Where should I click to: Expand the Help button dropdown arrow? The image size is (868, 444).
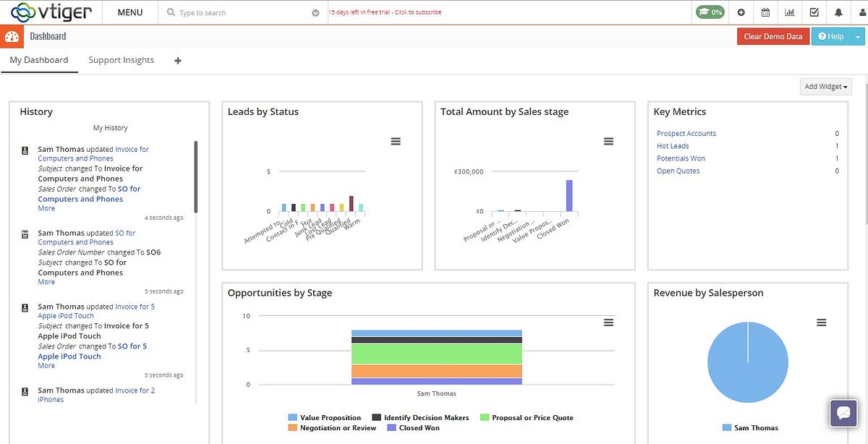tap(858, 36)
